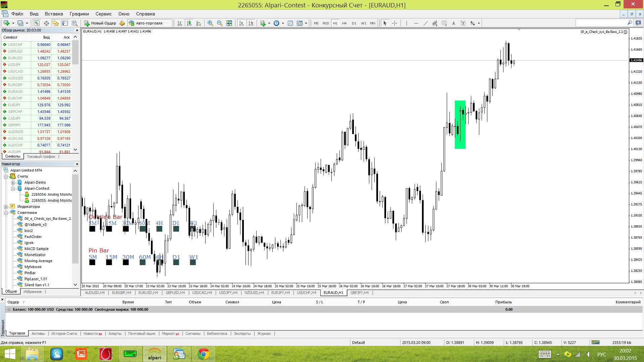Open the Сервис menu
Viewport: 644px width, 362px height.
[103, 14]
